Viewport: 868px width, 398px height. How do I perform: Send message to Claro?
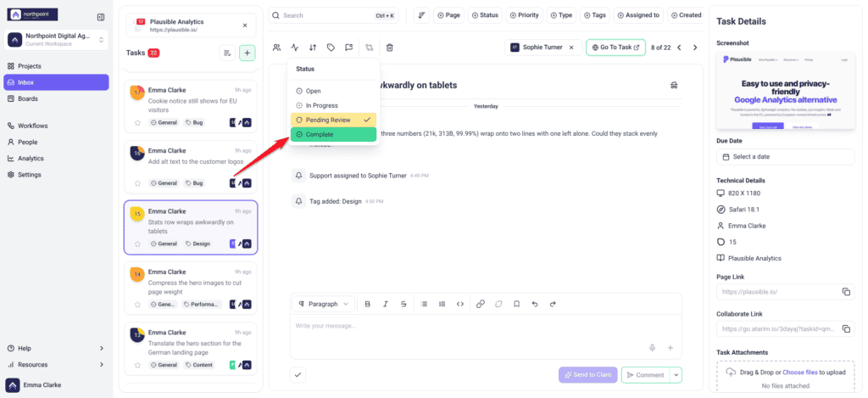(588, 375)
